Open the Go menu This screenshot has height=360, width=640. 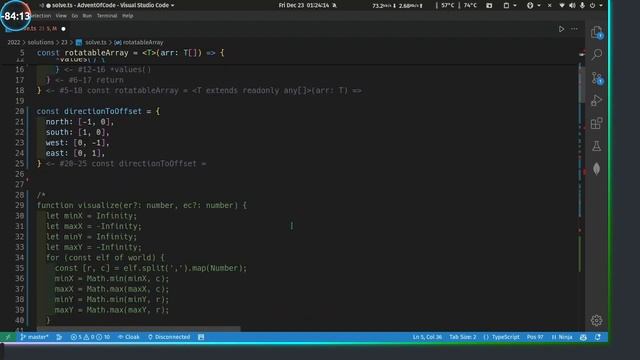pyautogui.click(x=75, y=16)
